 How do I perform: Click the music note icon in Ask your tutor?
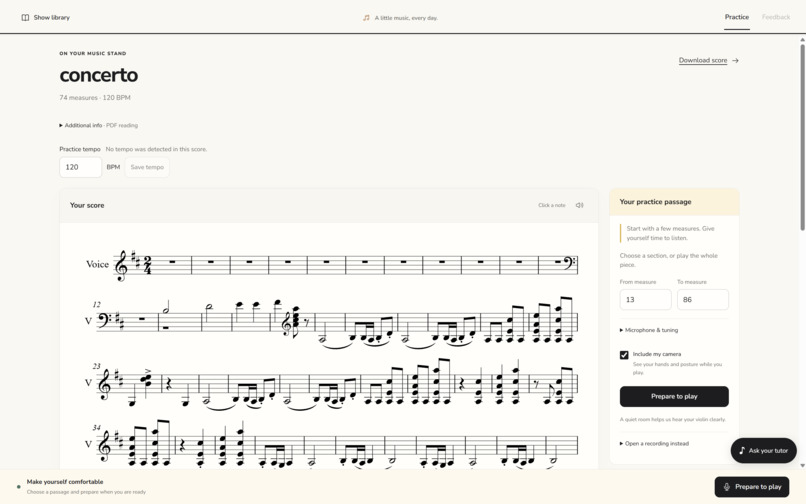[741, 451]
